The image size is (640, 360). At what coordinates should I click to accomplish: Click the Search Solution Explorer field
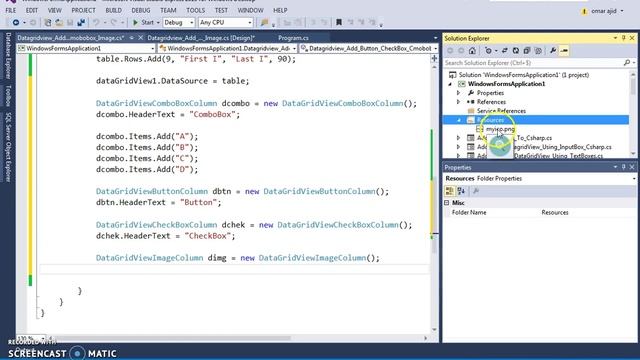point(533,63)
